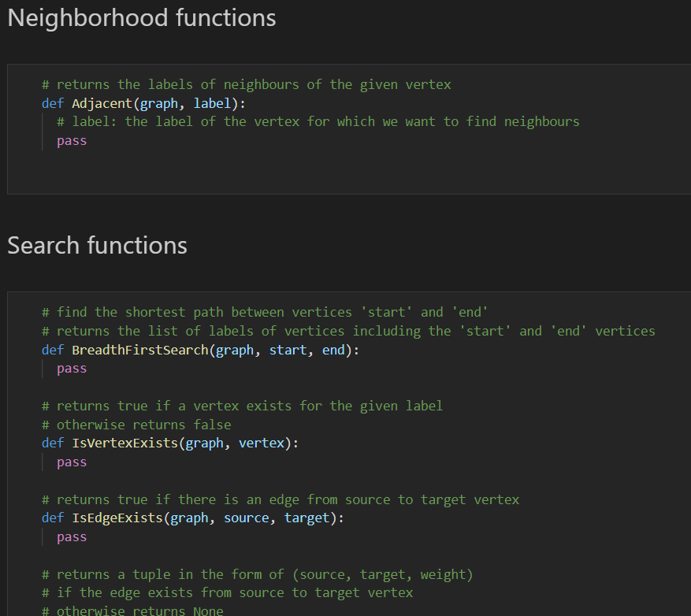Click the pass statement in IsVertexExists

(71, 462)
